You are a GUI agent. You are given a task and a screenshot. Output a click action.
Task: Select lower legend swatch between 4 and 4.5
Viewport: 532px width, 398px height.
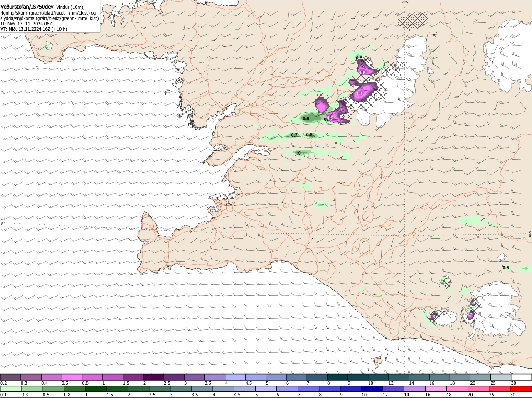[x=223, y=389]
